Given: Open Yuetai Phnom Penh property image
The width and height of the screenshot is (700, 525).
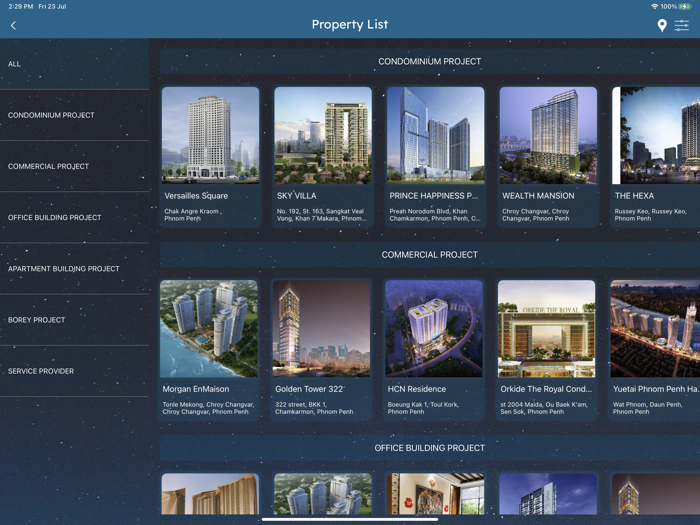Looking at the screenshot, I should (x=655, y=329).
